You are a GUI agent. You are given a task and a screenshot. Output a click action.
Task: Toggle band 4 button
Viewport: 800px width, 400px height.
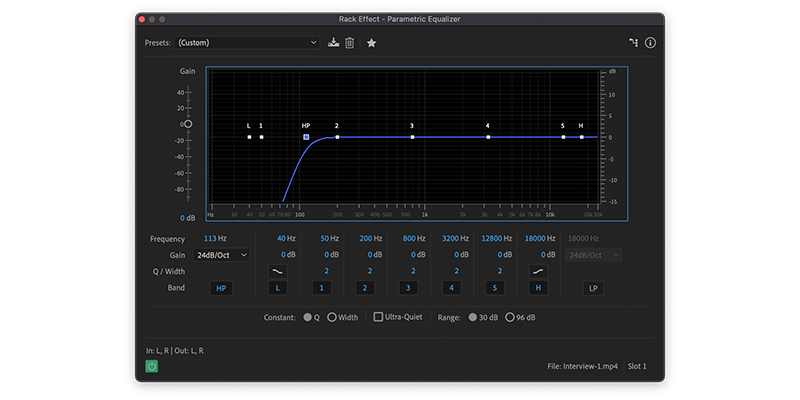tap(452, 288)
